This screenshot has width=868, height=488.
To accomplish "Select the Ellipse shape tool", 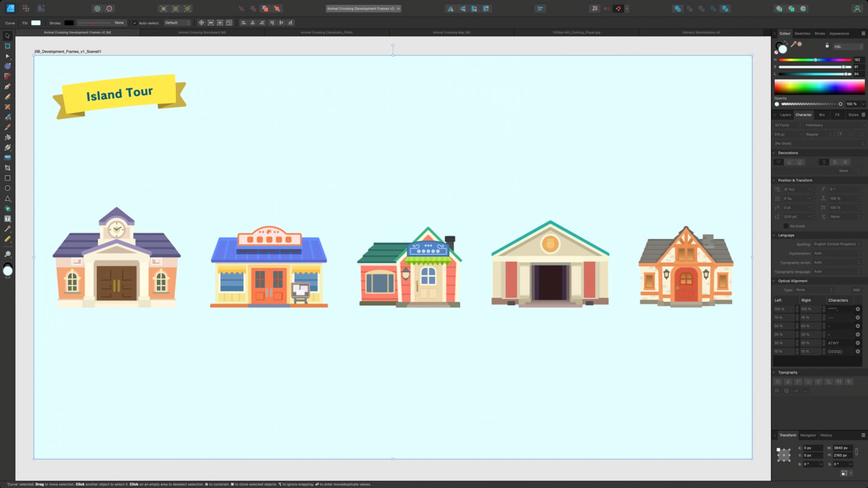I will point(7,188).
